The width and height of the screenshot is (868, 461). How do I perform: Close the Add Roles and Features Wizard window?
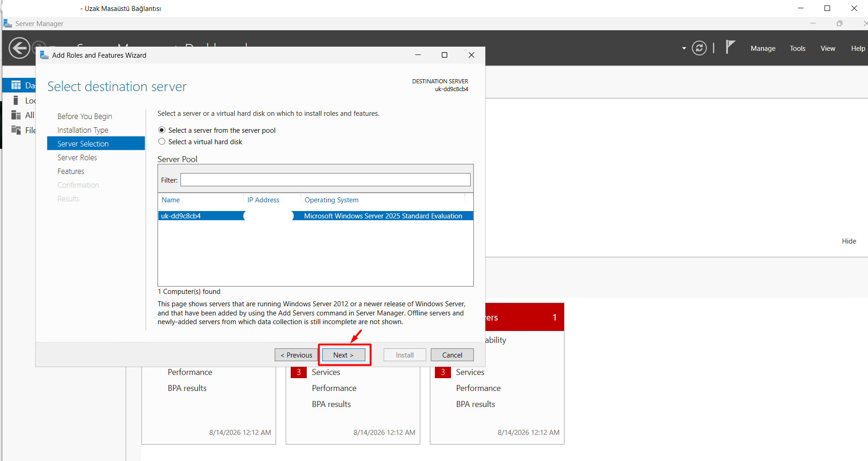[x=472, y=55]
